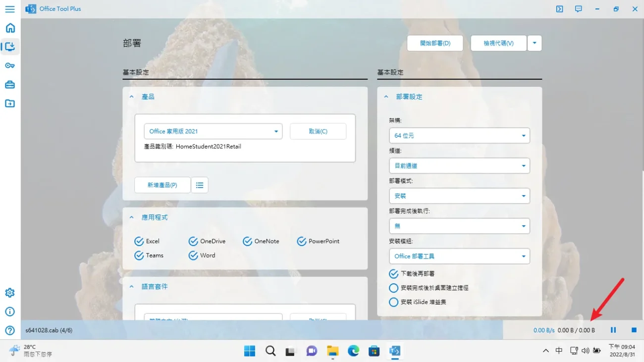
Task: Pause the cab file download
Action: click(x=613, y=330)
